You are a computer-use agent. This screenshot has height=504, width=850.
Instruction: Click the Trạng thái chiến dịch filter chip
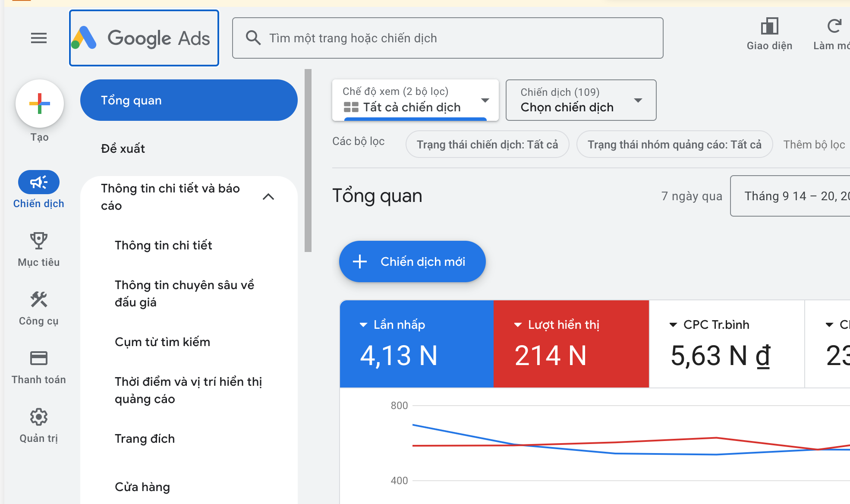pos(487,145)
